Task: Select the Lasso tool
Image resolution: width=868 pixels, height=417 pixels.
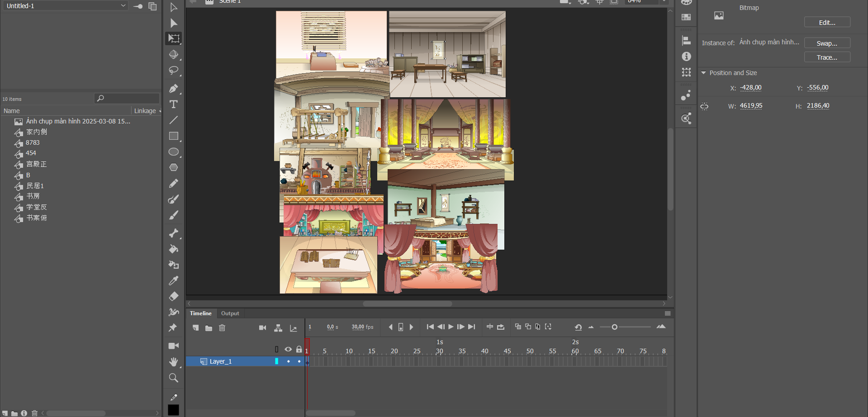Action: (173, 71)
